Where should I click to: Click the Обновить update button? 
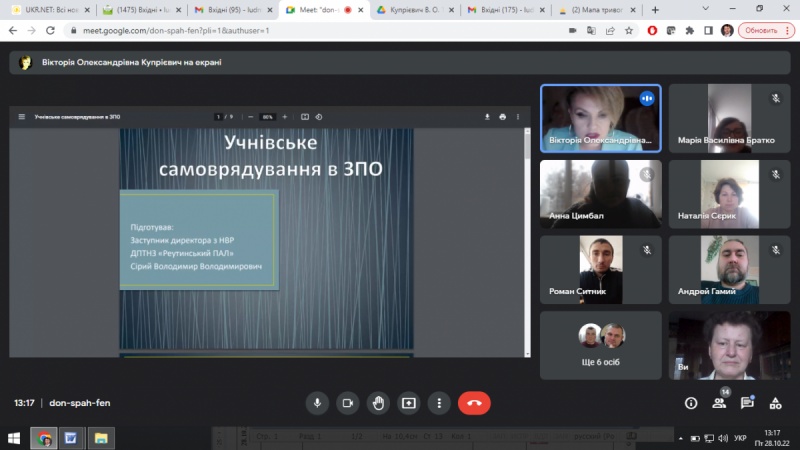pos(766,31)
